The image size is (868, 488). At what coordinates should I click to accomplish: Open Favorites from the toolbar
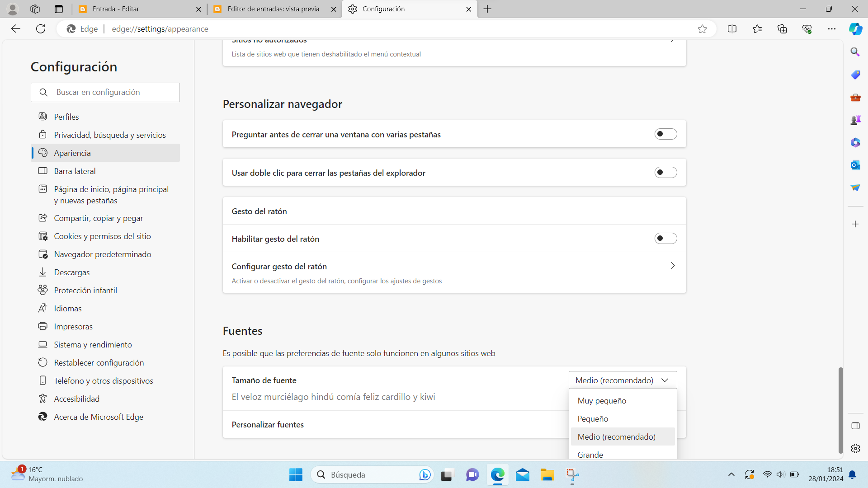pos(757,29)
